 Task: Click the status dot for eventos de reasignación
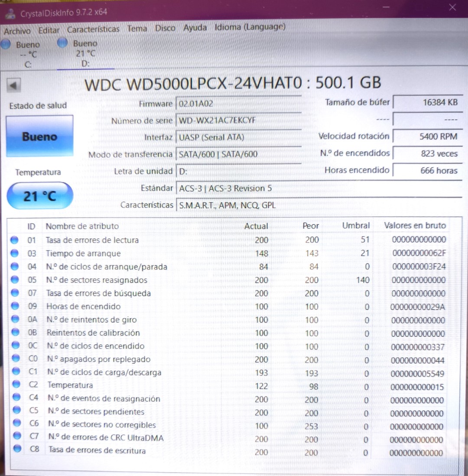[x=17, y=398]
